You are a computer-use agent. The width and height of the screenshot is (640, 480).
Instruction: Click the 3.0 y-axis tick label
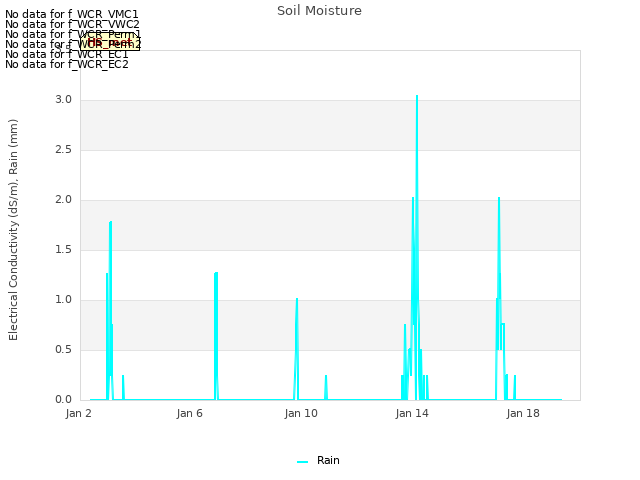tap(64, 100)
